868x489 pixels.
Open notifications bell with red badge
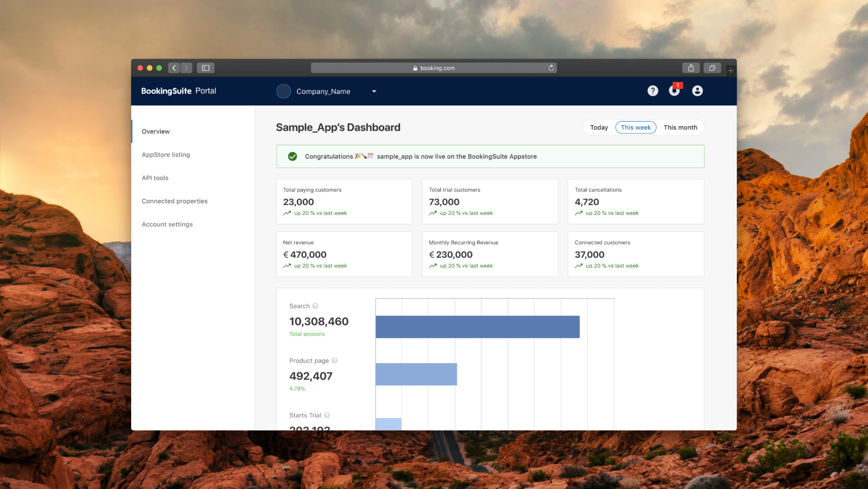coord(675,90)
